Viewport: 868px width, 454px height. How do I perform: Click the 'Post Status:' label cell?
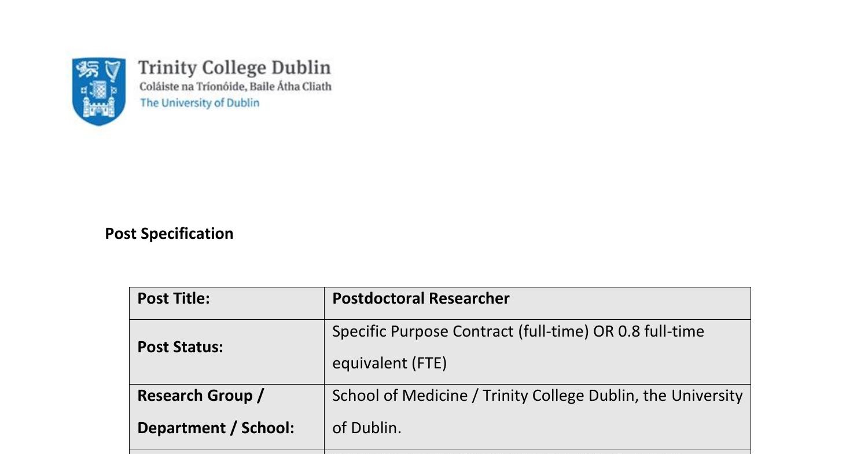[180, 347]
